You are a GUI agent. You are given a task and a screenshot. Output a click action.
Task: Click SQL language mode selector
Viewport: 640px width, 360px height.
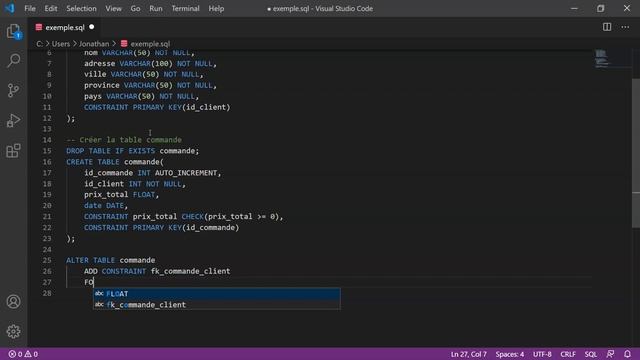click(x=591, y=354)
